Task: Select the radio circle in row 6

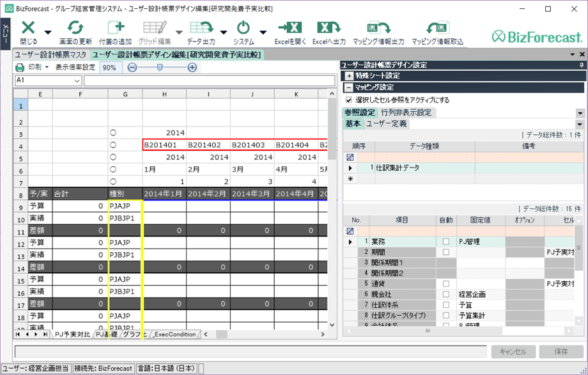Action: 113,169
